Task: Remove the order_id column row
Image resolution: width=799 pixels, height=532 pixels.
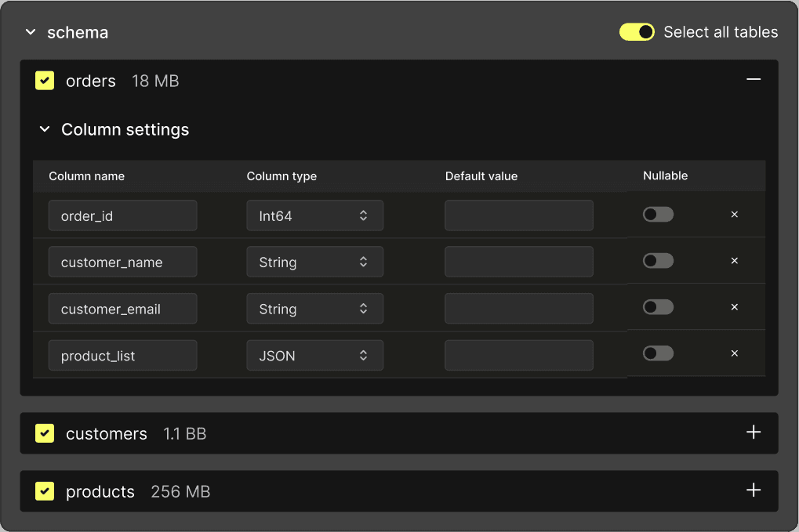Action: (734, 215)
